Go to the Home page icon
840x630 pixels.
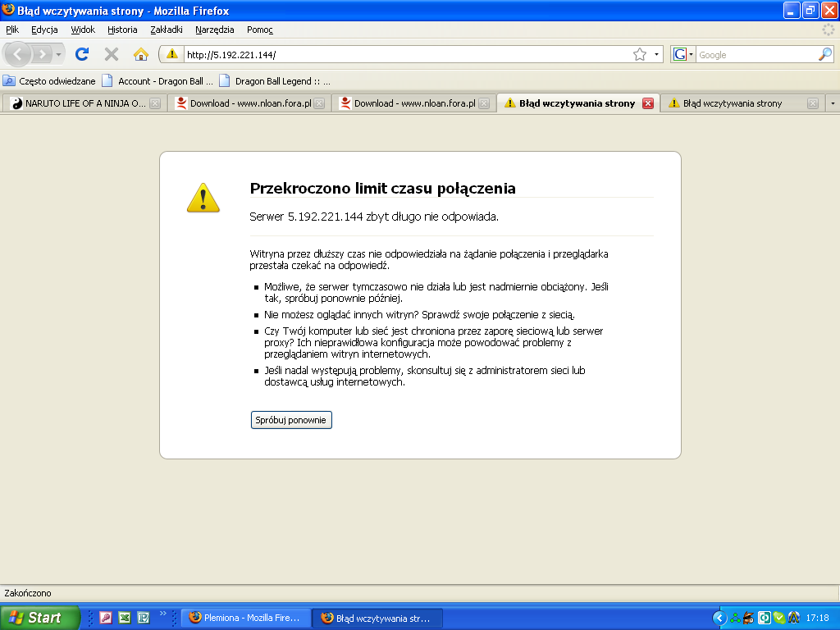click(x=141, y=54)
